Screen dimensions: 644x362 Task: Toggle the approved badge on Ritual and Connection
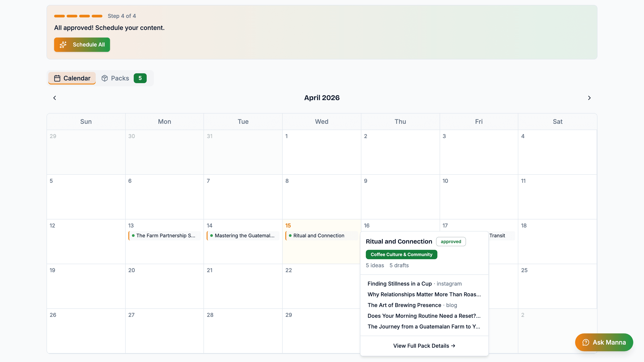pyautogui.click(x=451, y=241)
